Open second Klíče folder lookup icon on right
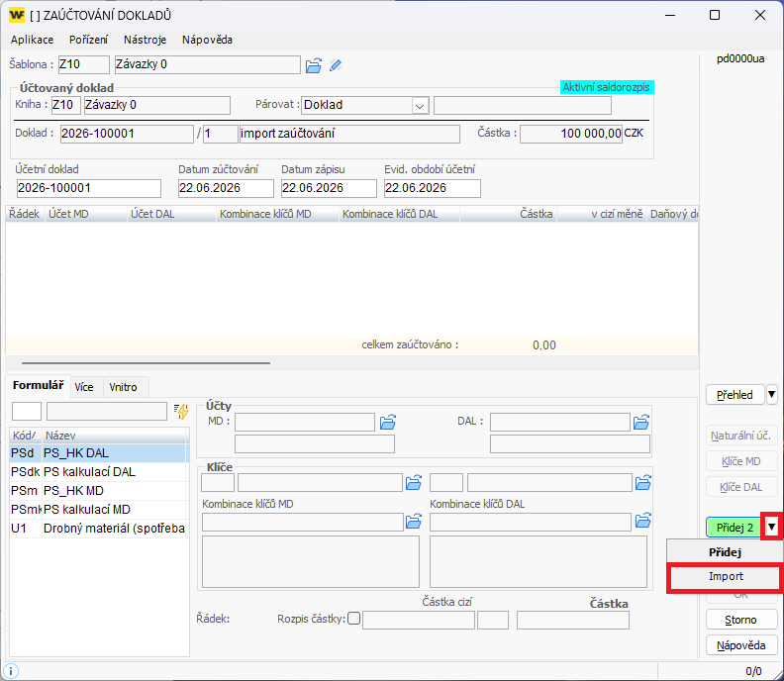The image size is (784, 681). [x=643, y=483]
